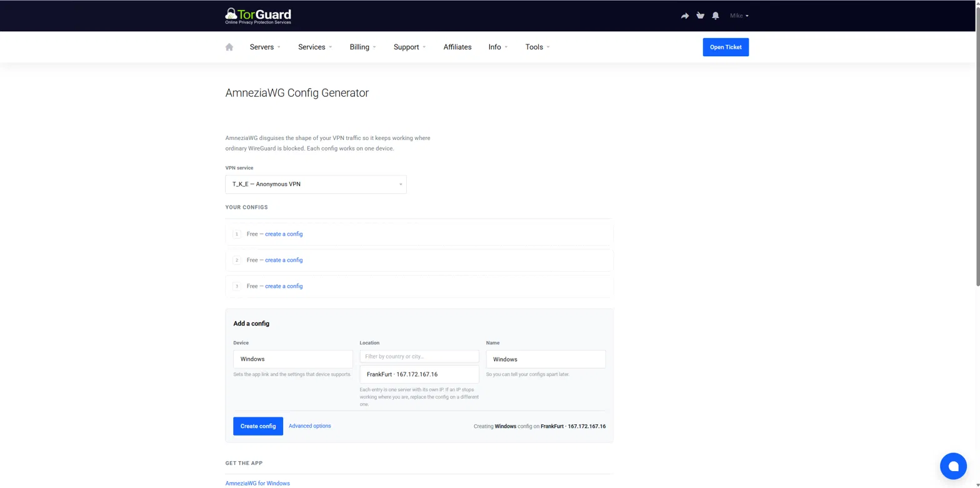Expand the Info menu
The height and width of the screenshot is (488, 980).
click(498, 47)
